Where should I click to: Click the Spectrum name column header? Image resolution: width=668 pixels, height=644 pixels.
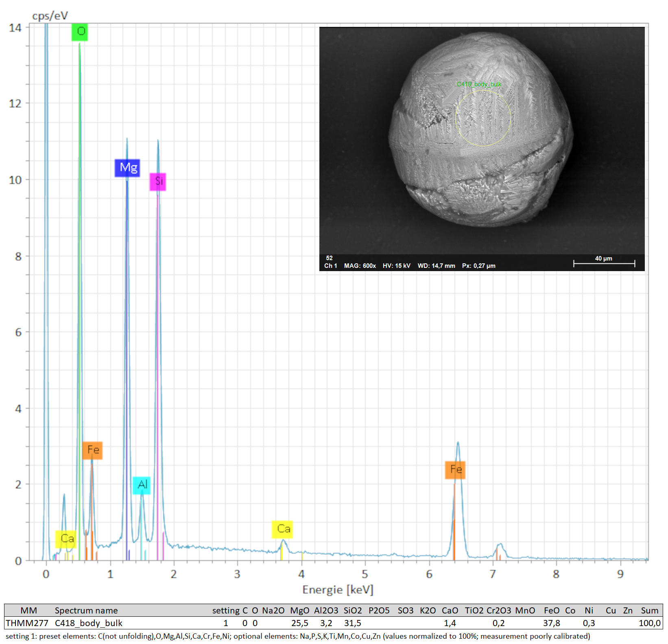(86, 611)
